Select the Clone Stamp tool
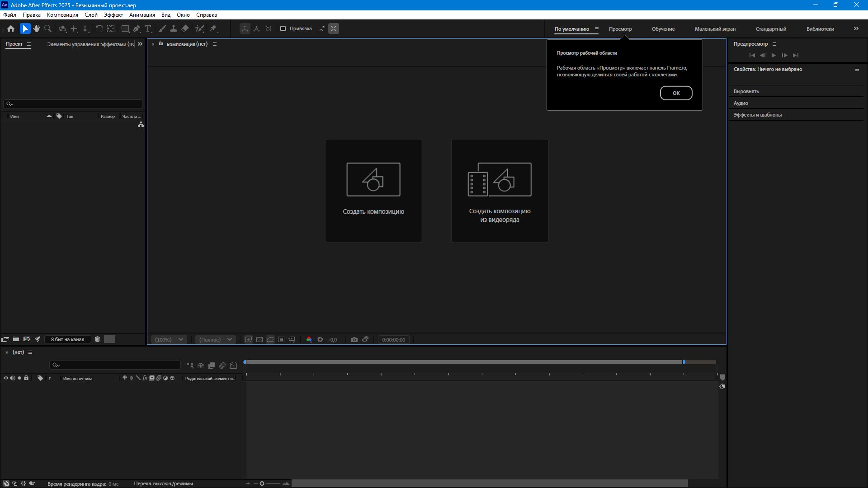This screenshot has height=488, width=868. click(174, 28)
